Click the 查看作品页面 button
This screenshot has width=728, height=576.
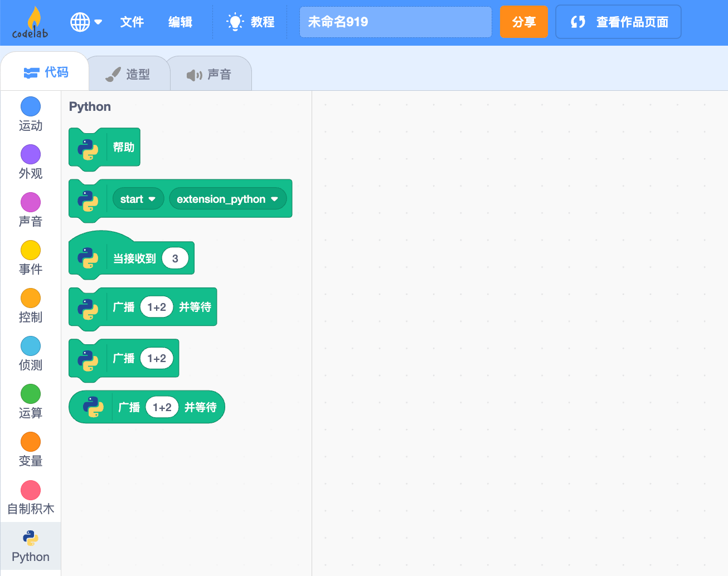click(618, 22)
